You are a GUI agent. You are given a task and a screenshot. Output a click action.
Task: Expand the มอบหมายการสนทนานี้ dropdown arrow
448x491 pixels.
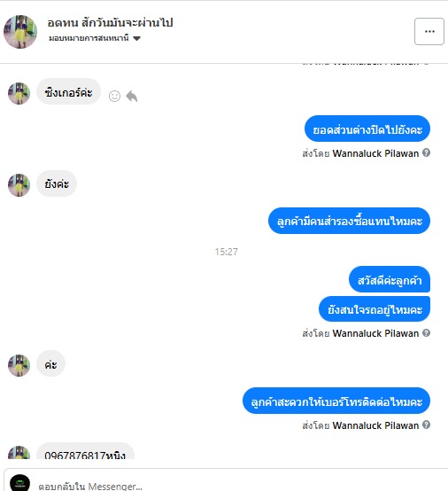136,38
